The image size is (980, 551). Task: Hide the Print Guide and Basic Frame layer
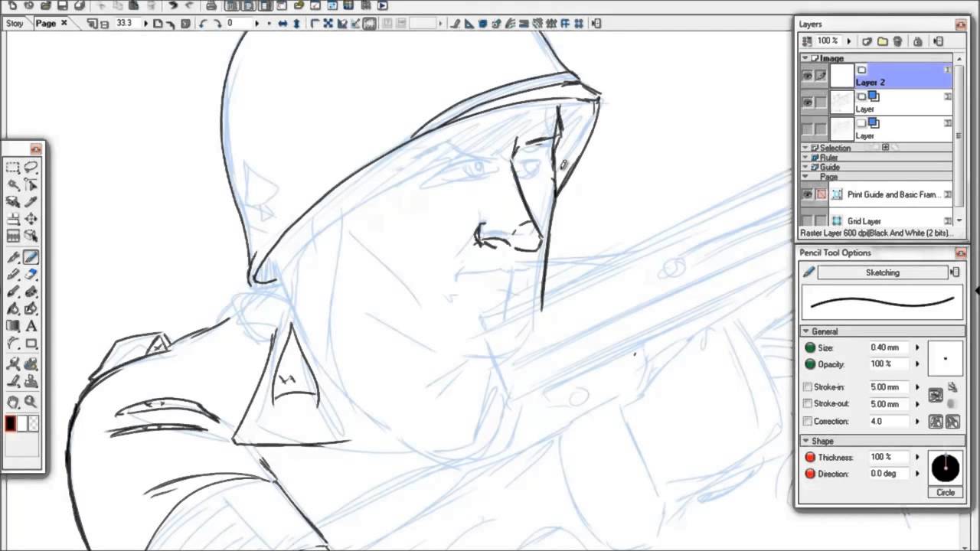[x=807, y=194]
